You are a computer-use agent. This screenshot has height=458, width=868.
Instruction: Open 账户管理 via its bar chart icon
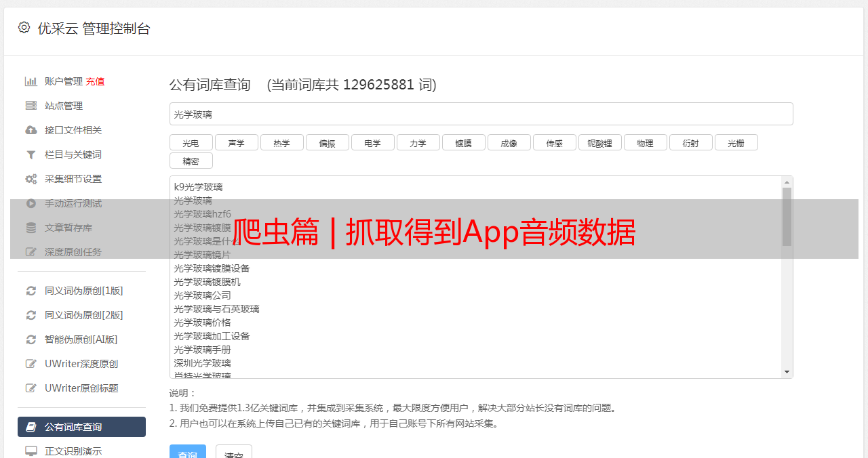pos(31,81)
